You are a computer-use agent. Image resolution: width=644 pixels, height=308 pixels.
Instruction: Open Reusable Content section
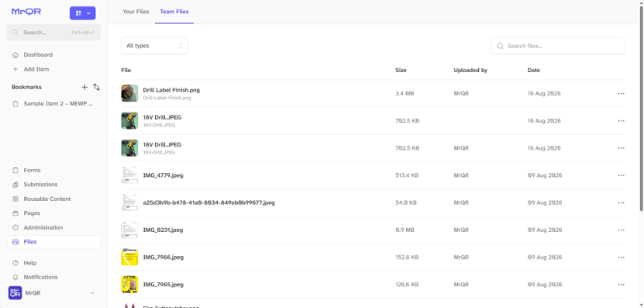point(47,199)
